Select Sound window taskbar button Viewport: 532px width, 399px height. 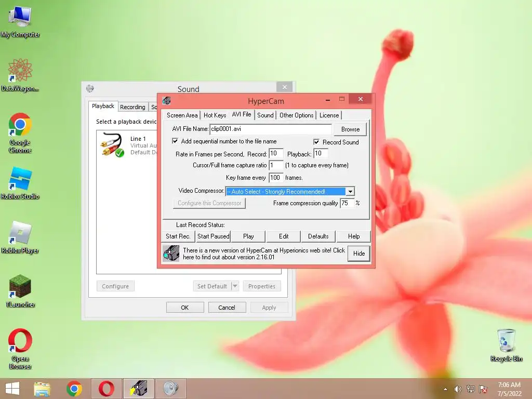pyautogui.click(x=170, y=389)
